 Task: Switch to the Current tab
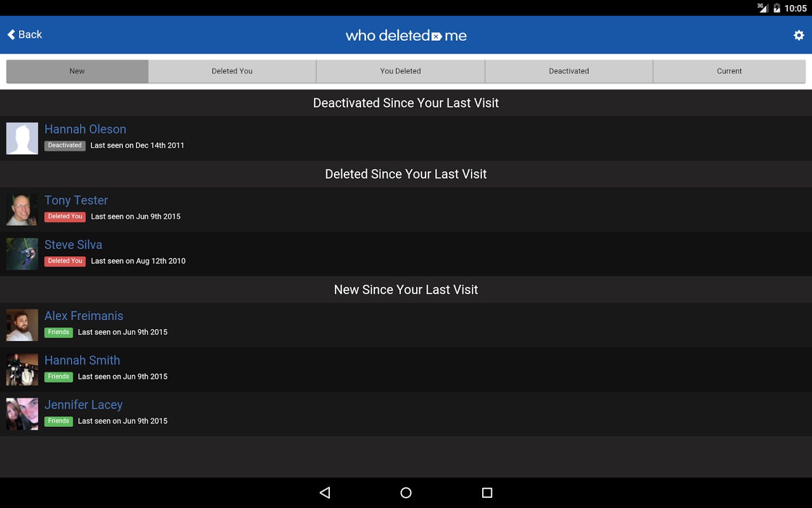[729, 71]
